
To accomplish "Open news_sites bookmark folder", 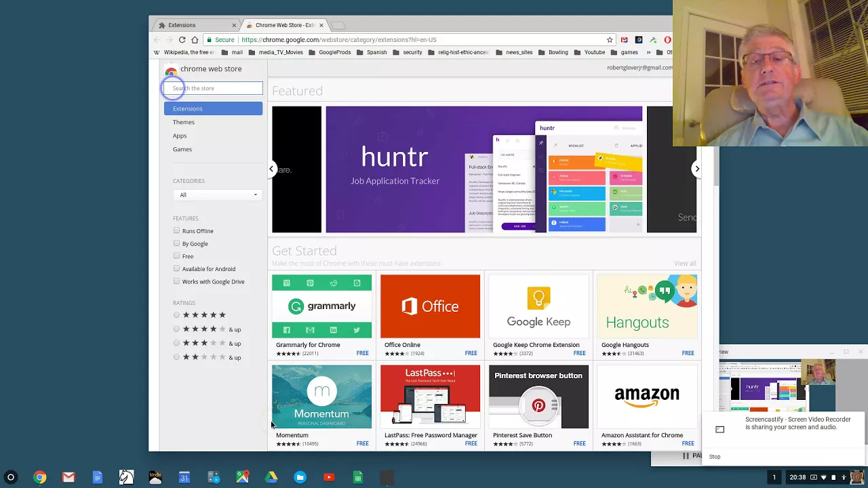I will point(513,52).
